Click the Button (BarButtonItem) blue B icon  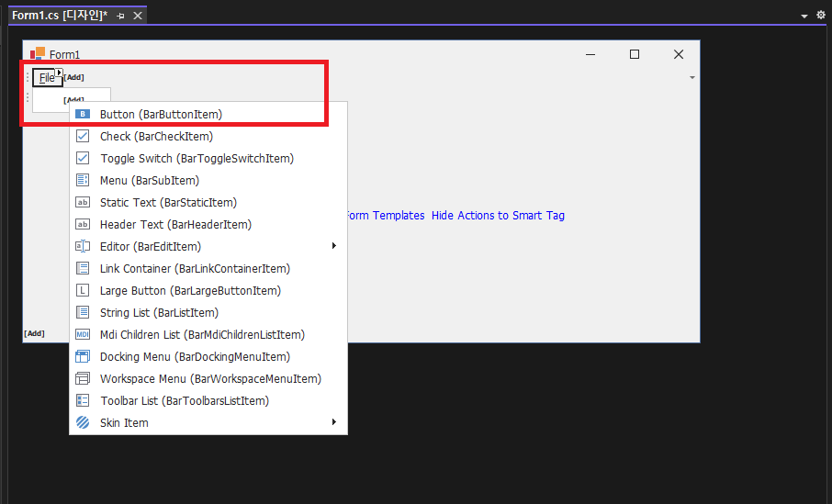coord(83,114)
